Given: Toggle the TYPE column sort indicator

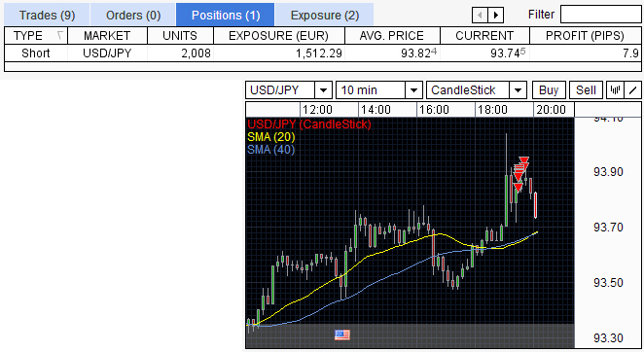Looking at the screenshot, I should pyautogui.click(x=60, y=36).
